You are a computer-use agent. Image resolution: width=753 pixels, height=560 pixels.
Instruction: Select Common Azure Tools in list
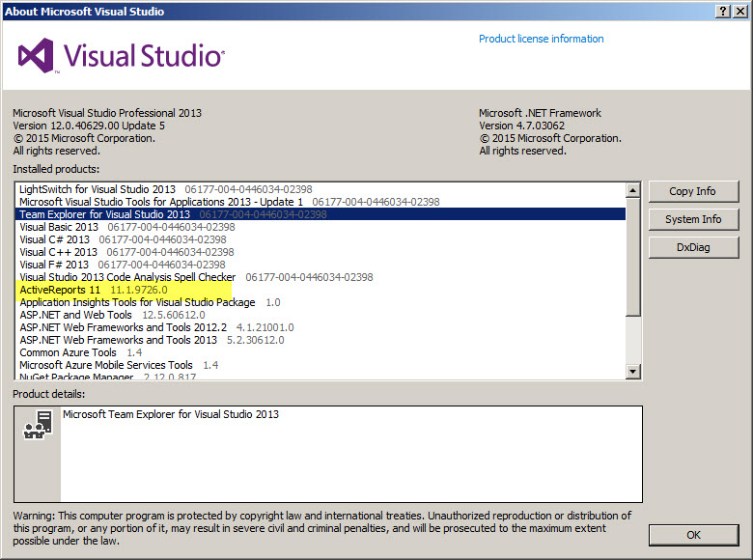(x=68, y=352)
